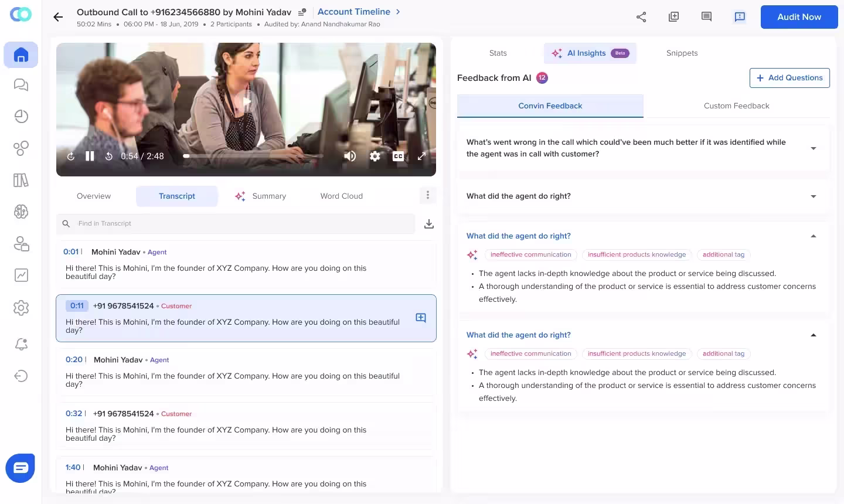Image resolution: width=844 pixels, height=504 pixels.
Task: Open the Home panel in the sidebar
Action: (21, 55)
